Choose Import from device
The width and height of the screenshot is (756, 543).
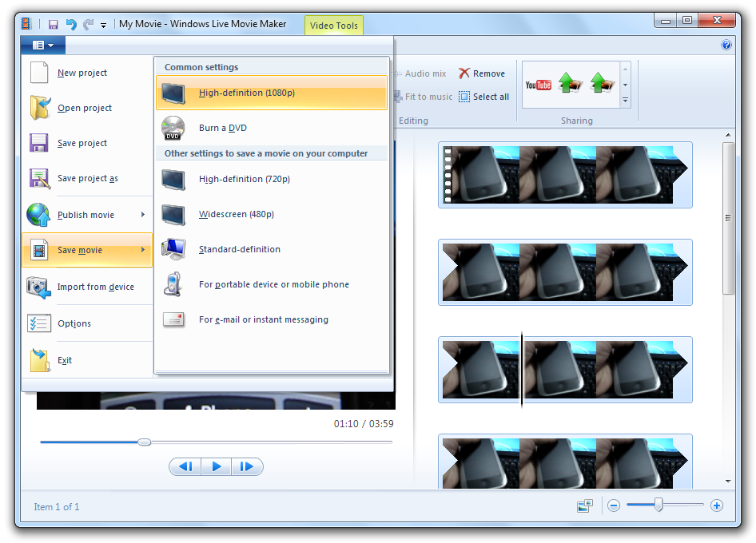[87, 287]
